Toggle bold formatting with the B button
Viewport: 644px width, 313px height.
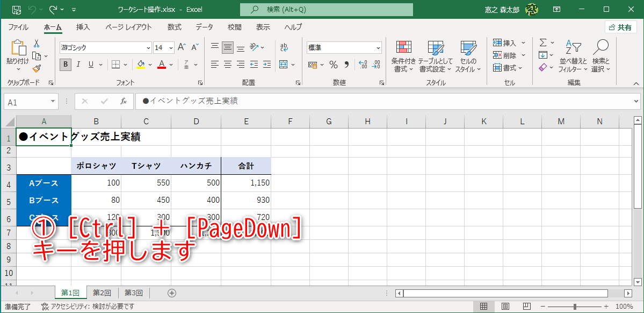click(x=64, y=64)
